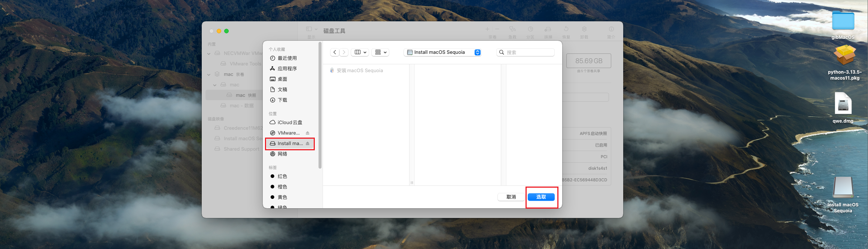Click the 卸载 (Unmount) toolbar icon
The height and width of the screenshot is (249, 868).
[584, 29]
